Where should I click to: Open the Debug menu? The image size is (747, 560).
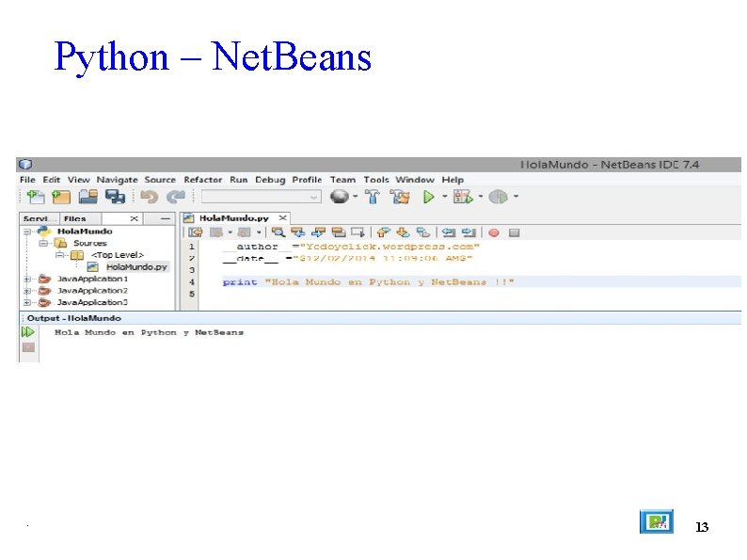(270, 180)
